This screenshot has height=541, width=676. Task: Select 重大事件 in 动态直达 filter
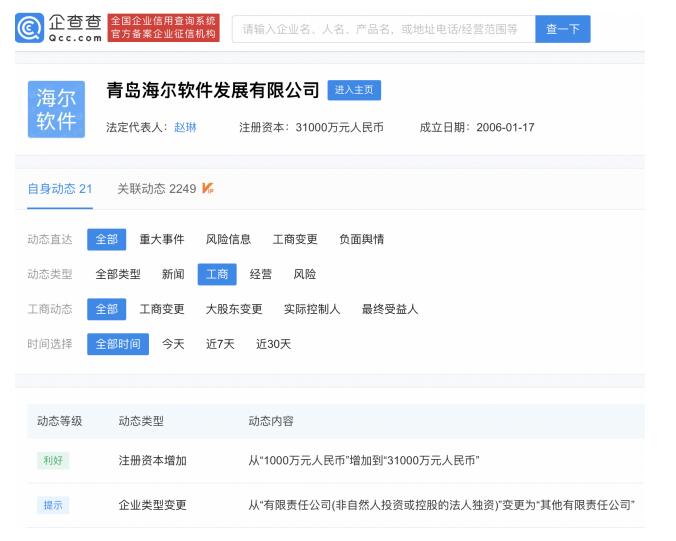(x=162, y=239)
